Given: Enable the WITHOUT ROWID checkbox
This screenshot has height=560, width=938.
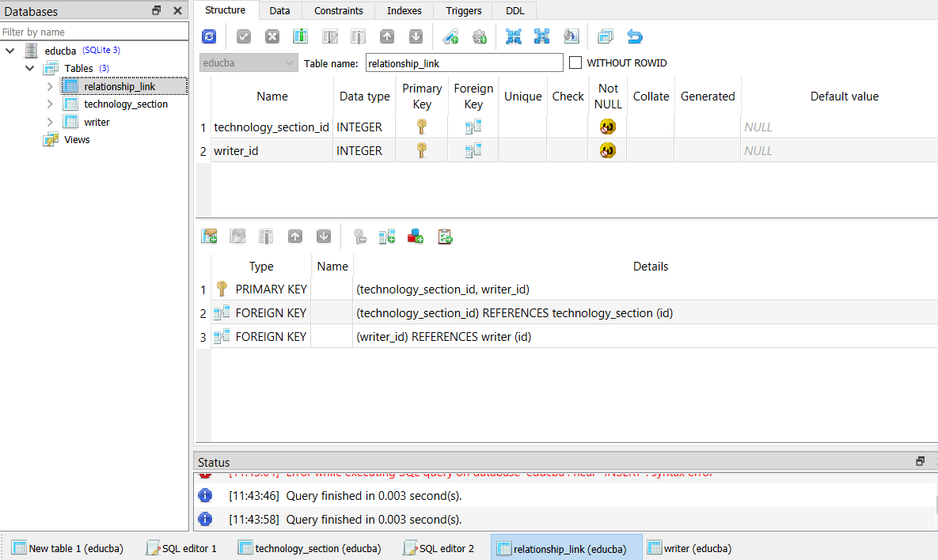Looking at the screenshot, I should point(575,62).
